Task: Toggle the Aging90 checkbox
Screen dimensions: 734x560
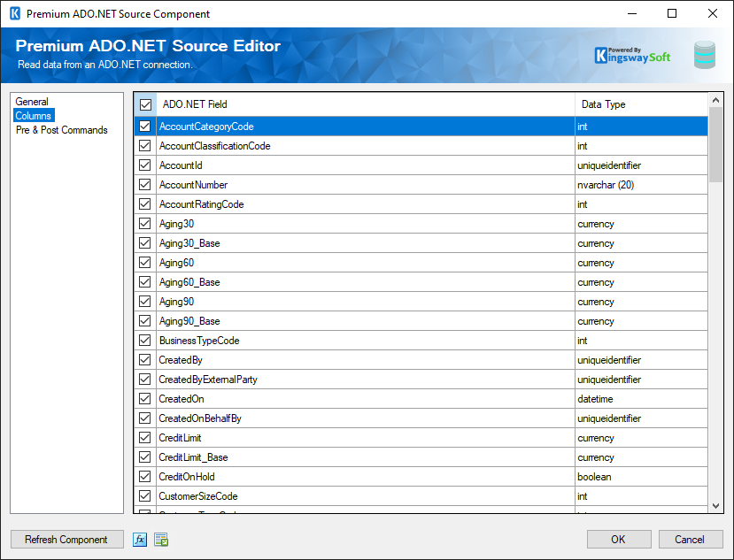Action: pyautogui.click(x=145, y=302)
